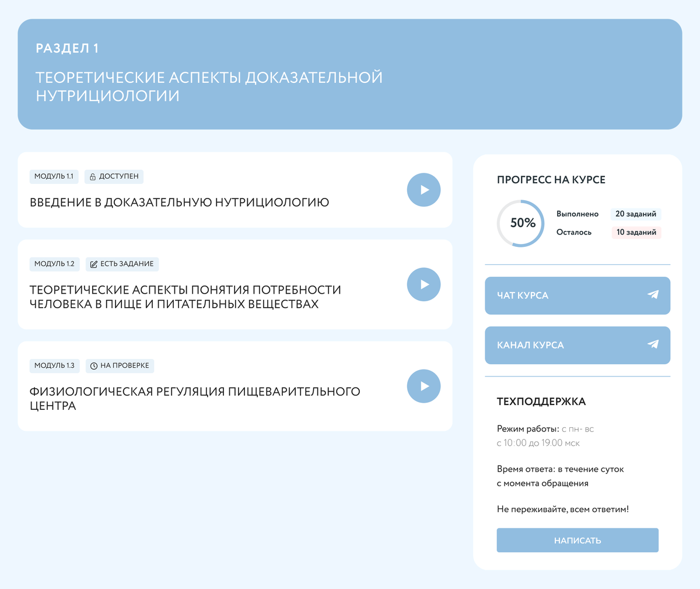Select the МОДУЛЬ 1.1 tag
The image size is (700, 589).
click(54, 176)
